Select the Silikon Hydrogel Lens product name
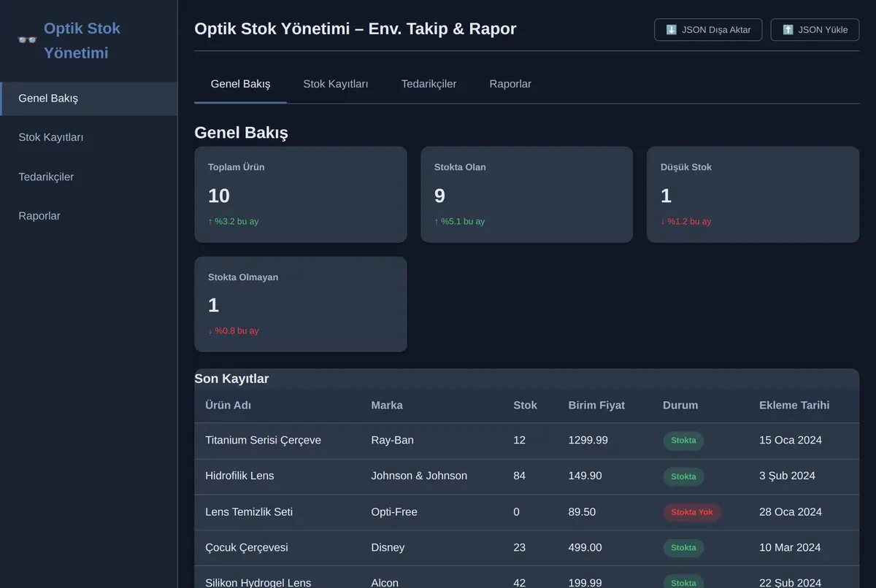Viewport: 876px width, 588px height. pos(258,582)
